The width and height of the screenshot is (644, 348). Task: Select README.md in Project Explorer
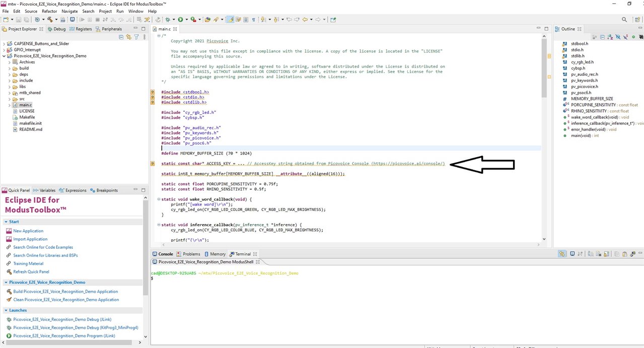(31, 129)
